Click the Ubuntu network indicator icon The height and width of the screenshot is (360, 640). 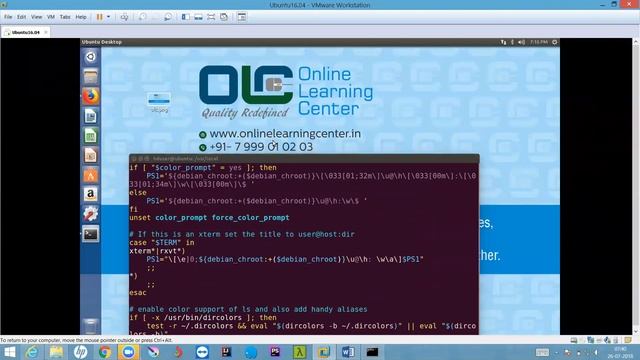(503, 42)
